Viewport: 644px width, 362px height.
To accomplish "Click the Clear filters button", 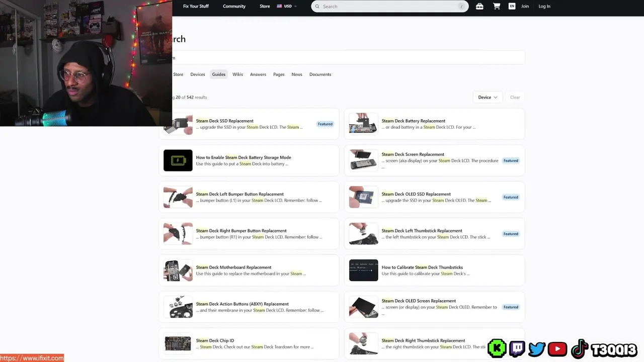I will pyautogui.click(x=515, y=97).
